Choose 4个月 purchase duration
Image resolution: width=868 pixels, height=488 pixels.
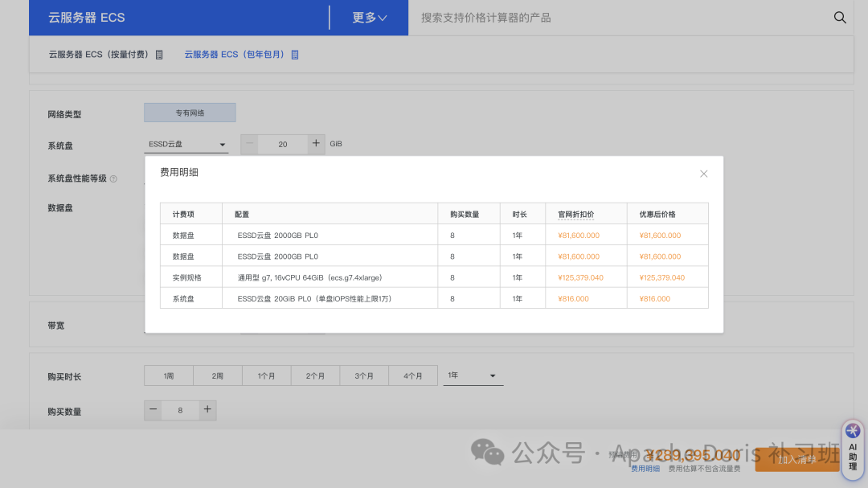click(x=413, y=375)
